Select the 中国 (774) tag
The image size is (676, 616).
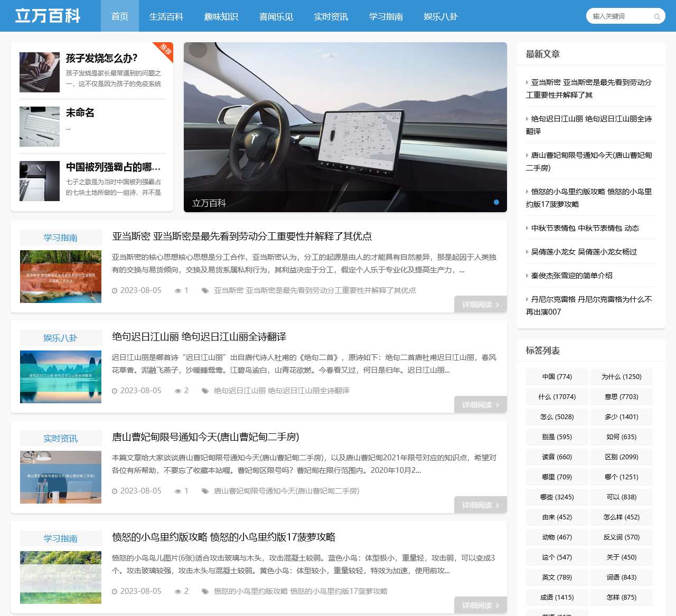[557, 377]
